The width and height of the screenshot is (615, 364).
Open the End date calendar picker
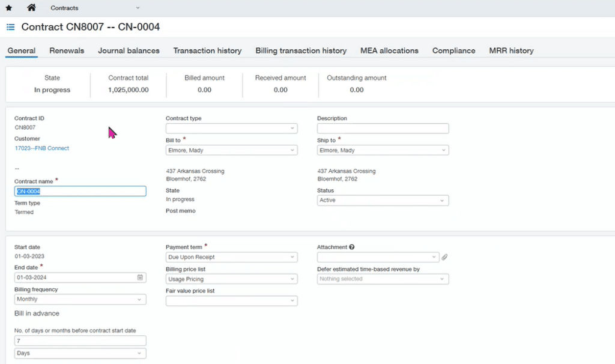(140, 278)
